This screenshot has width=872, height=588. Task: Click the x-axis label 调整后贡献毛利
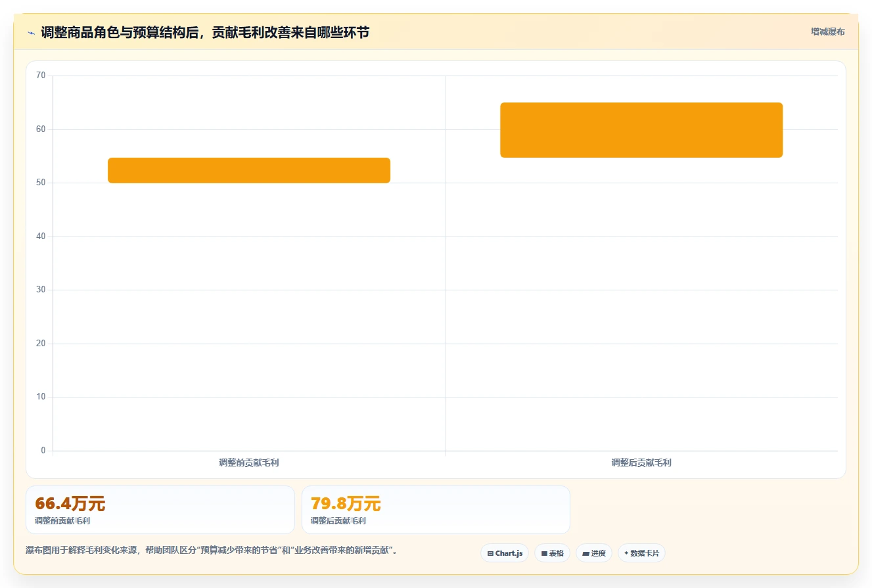point(641,463)
